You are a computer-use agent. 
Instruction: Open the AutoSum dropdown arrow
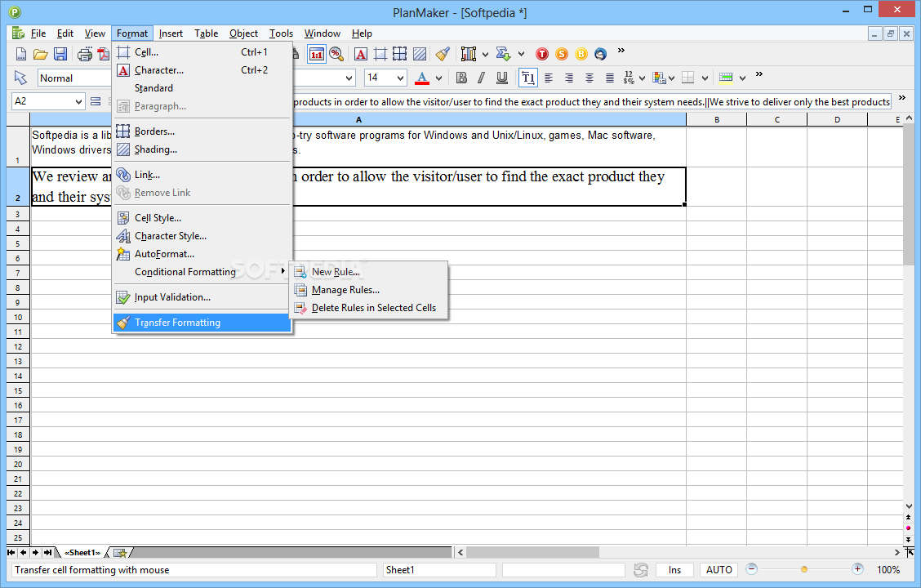521,55
